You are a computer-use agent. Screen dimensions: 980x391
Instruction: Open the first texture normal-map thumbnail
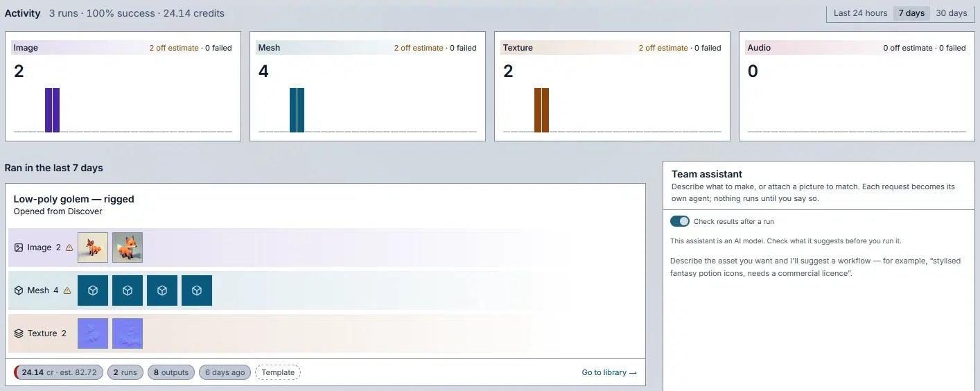93,333
